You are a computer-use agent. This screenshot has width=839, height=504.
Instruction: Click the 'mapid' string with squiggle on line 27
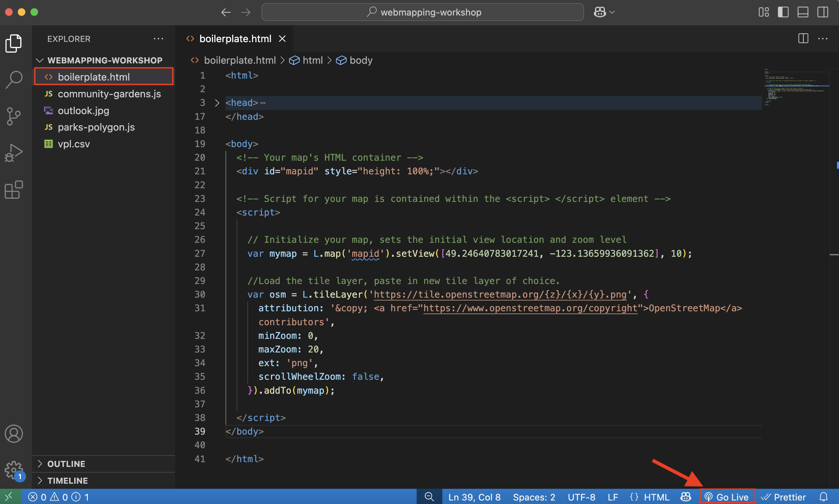[365, 253]
